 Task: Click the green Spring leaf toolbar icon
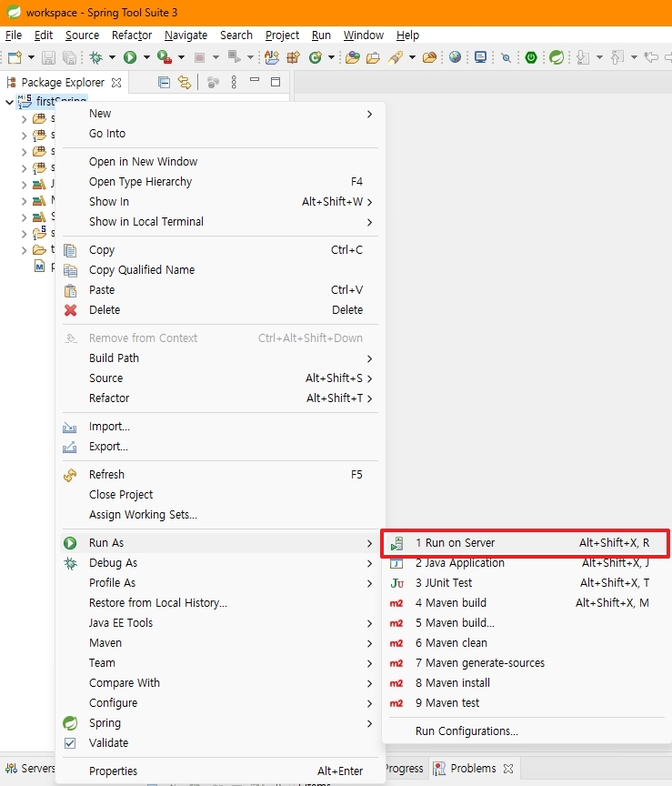557,57
